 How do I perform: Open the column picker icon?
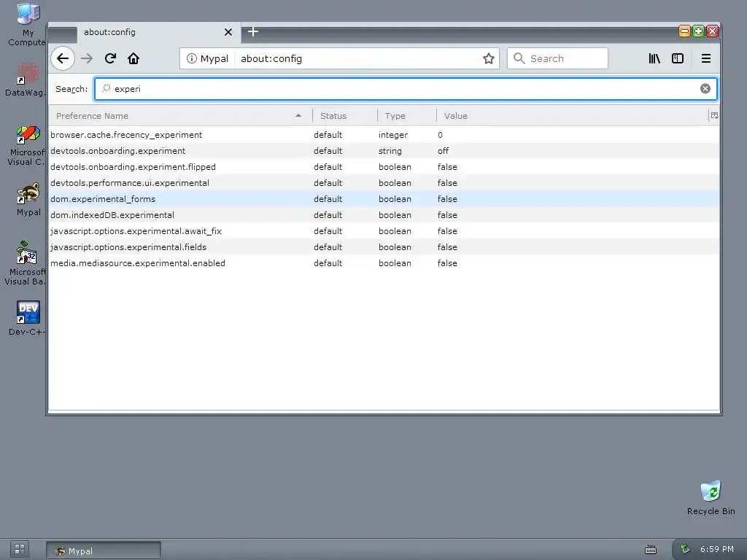tap(714, 115)
